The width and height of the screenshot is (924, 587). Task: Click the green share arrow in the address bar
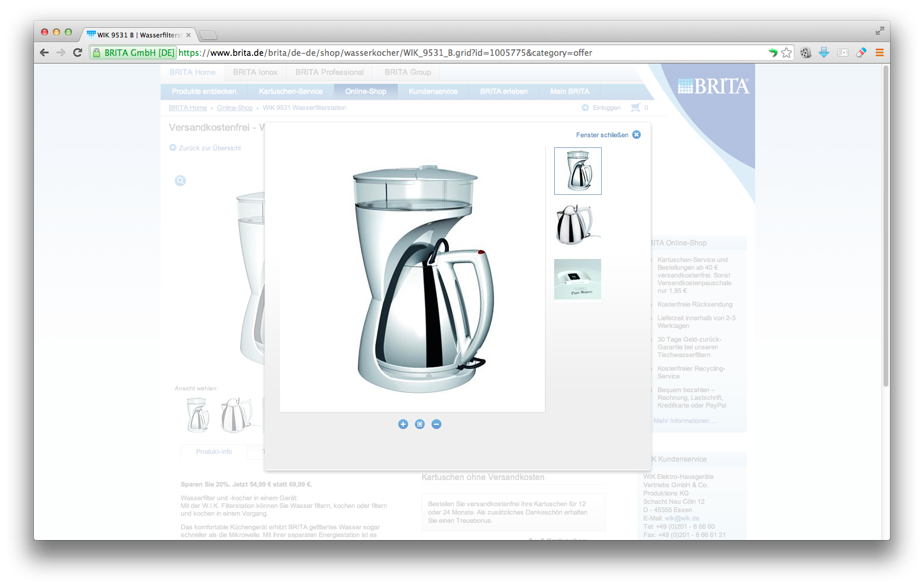pos(773,52)
